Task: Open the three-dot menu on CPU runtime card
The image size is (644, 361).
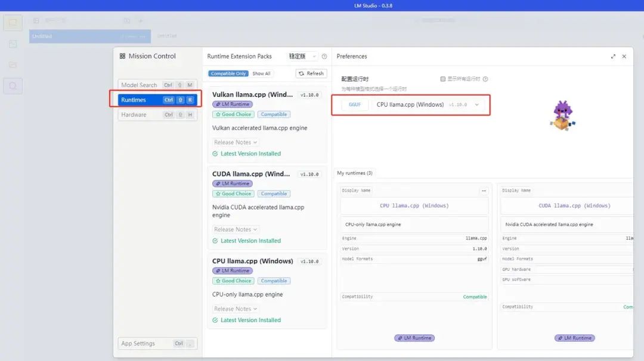Action: (484, 190)
